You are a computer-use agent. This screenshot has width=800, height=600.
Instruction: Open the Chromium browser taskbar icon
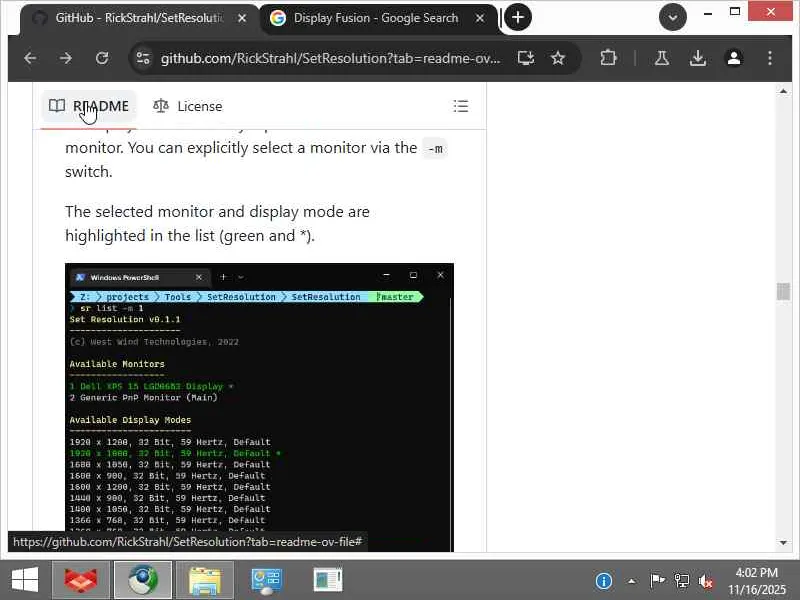click(x=143, y=580)
